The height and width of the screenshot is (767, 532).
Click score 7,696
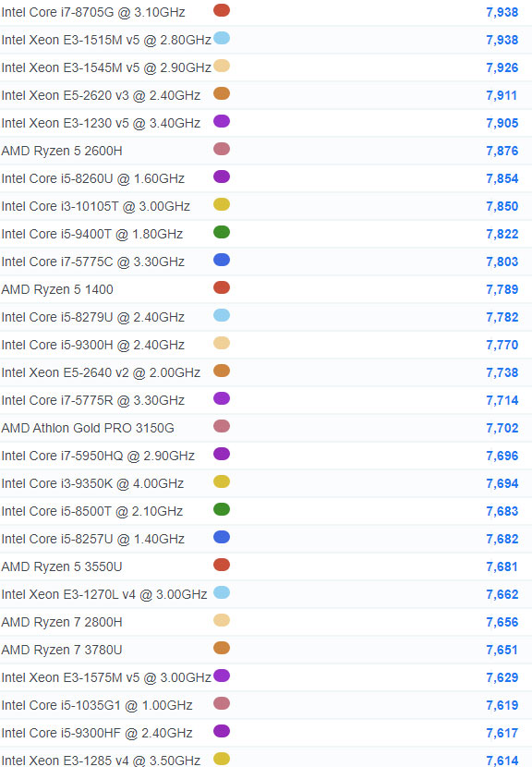point(502,456)
